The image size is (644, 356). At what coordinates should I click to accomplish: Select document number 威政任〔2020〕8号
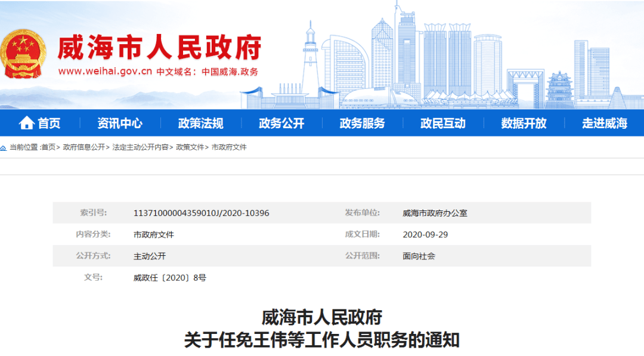pos(169,277)
